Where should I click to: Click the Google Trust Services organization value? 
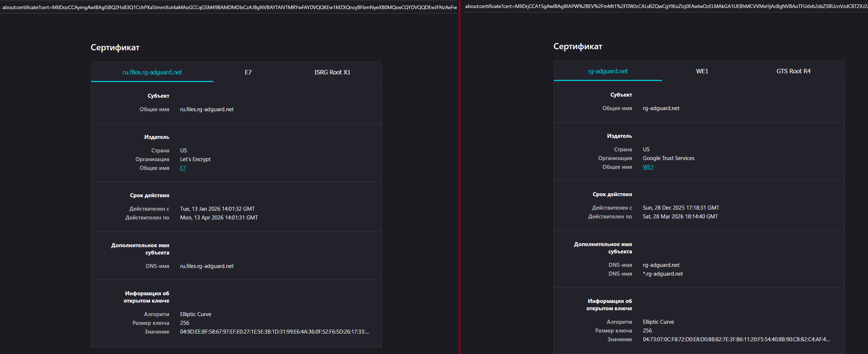point(669,158)
